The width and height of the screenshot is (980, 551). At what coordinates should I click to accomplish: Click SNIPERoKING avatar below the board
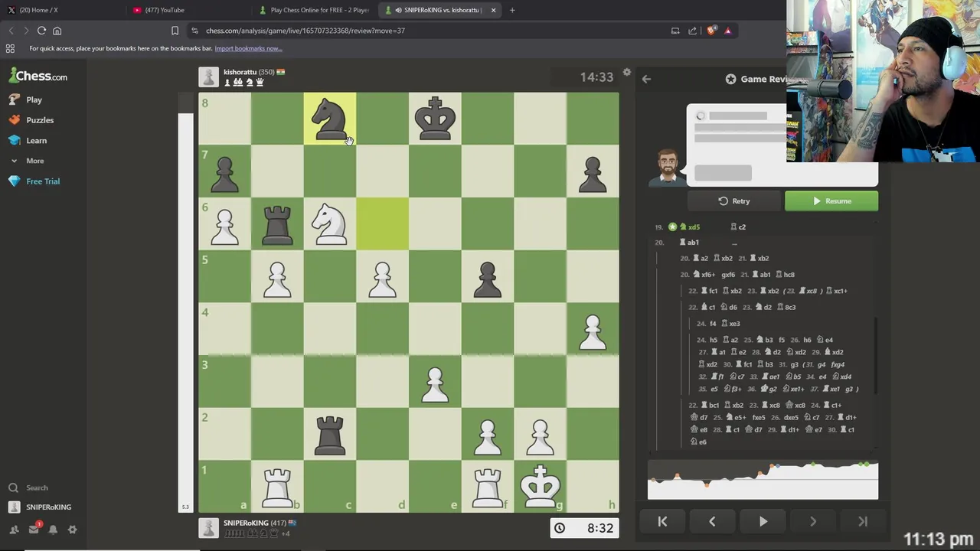point(208,527)
